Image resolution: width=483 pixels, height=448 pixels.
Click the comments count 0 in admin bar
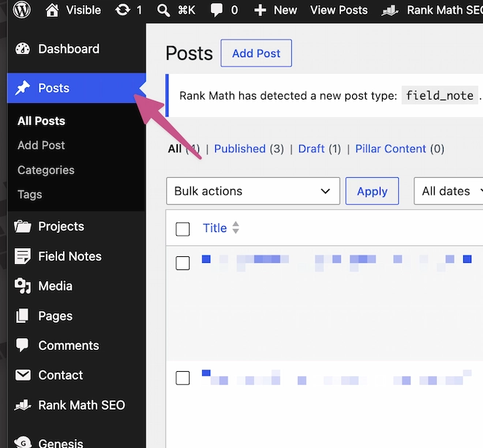point(234,10)
